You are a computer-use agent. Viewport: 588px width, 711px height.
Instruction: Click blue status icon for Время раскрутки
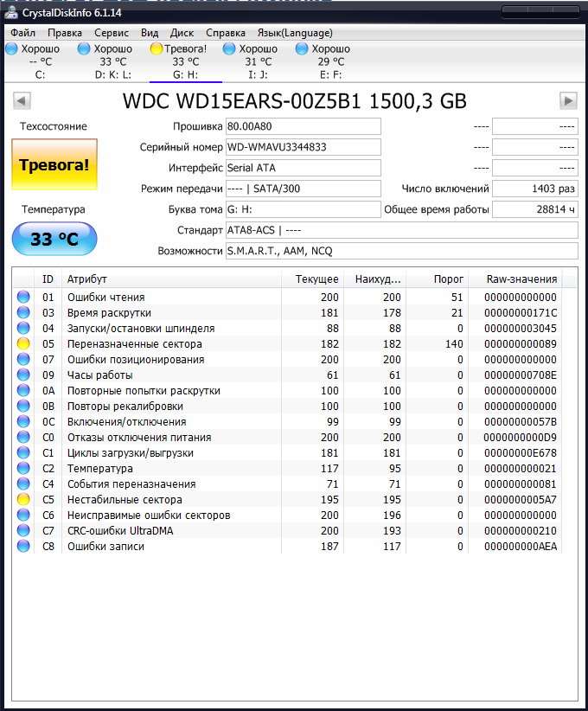point(23,312)
